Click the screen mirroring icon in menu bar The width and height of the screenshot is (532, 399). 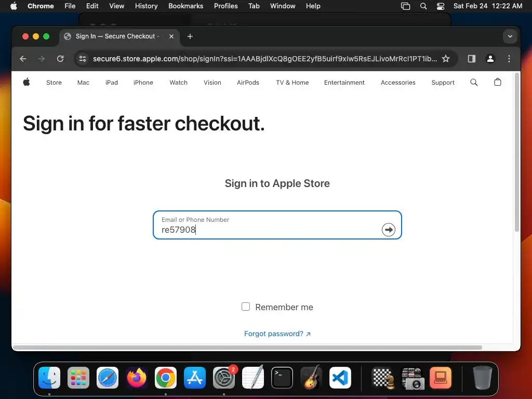[405, 6]
